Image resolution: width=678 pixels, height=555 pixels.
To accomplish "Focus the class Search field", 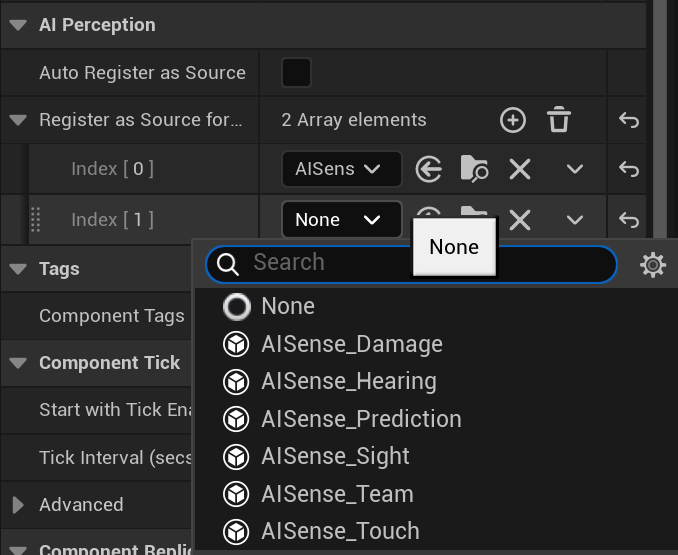I will point(411,264).
